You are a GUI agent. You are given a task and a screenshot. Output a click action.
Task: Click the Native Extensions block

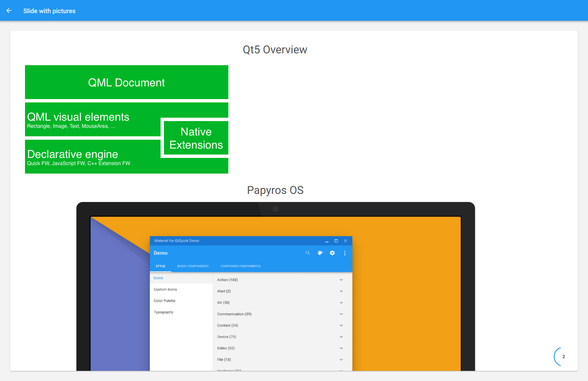tap(196, 138)
